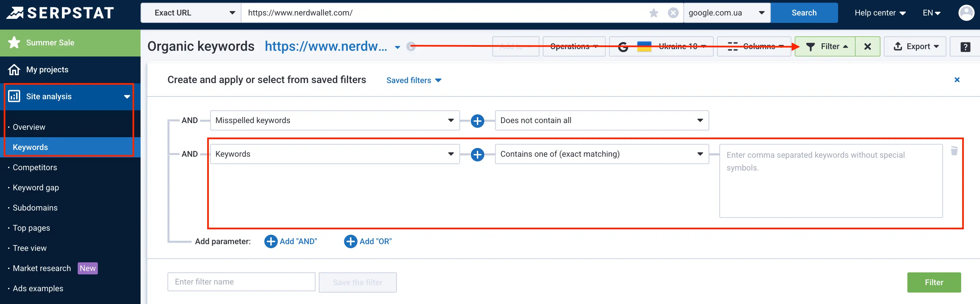This screenshot has width=980, height=304.
Task: Open the Exact URL search type dropdown
Action: (191, 13)
